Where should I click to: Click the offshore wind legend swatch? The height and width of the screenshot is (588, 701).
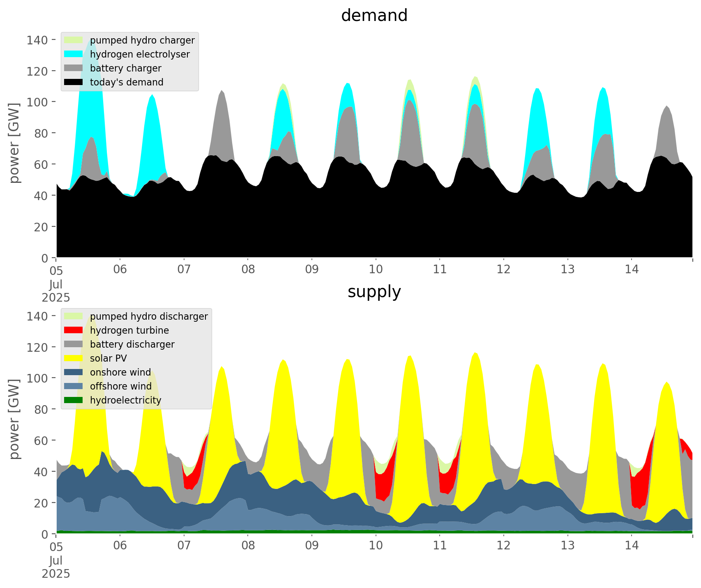tap(74, 386)
